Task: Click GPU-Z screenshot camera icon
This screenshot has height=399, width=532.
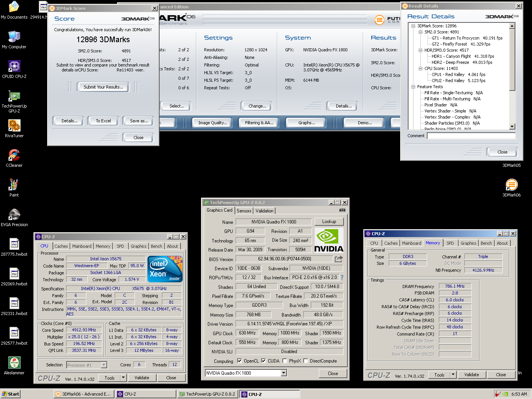Action: point(342,210)
